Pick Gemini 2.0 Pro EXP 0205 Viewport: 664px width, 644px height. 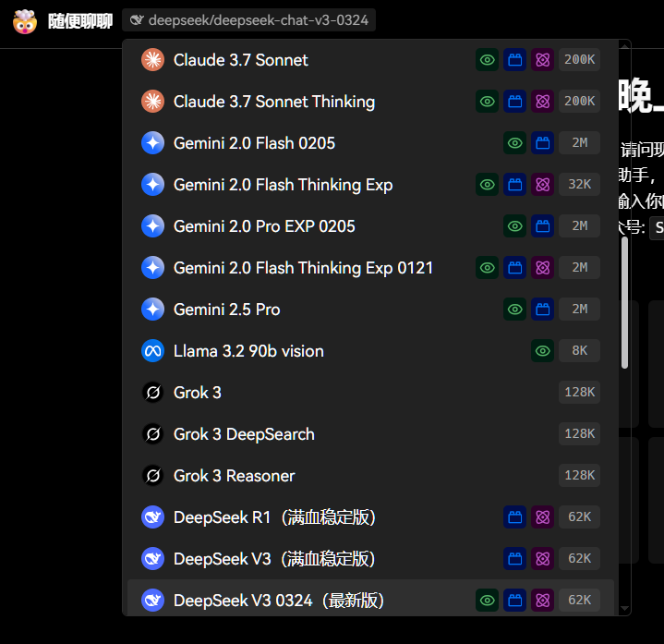[370, 225]
